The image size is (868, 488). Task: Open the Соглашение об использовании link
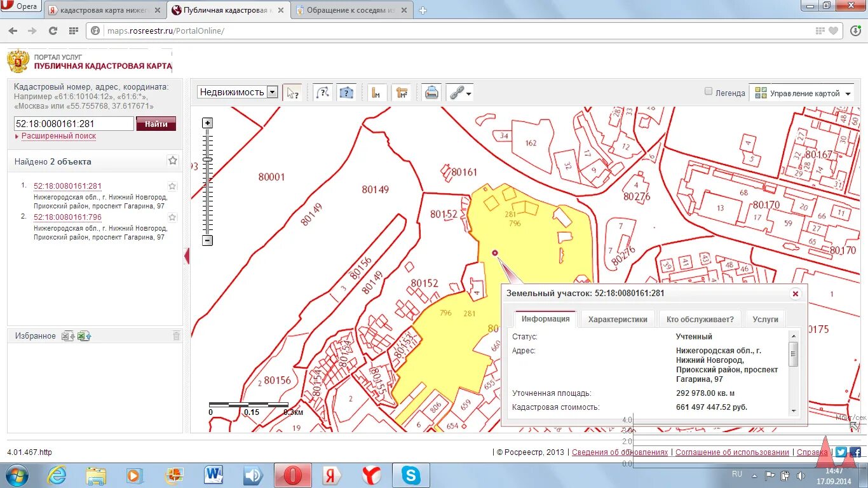coord(732,452)
